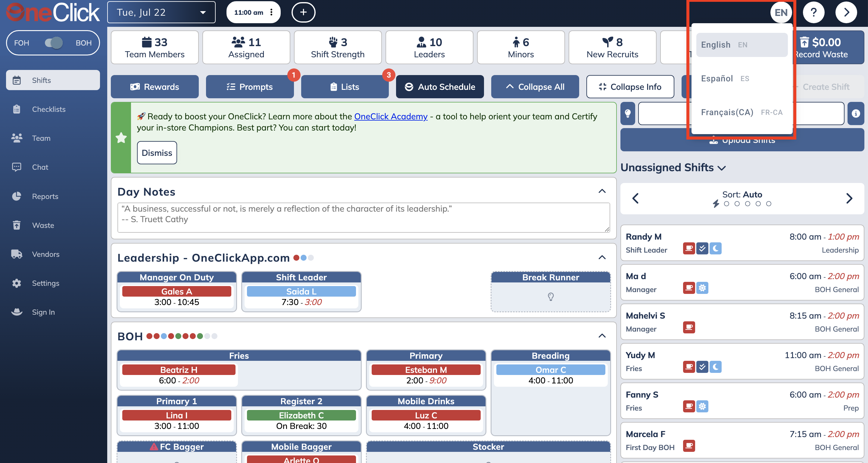Select Gales A Manager On Duty card
This screenshot has width=868, height=463.
pos(176,297)
